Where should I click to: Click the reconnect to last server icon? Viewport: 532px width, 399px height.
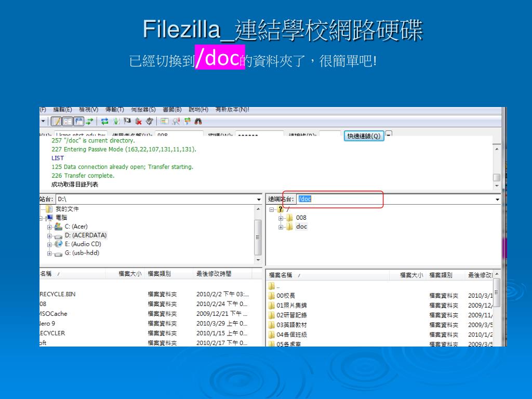(x=149, y=122)
